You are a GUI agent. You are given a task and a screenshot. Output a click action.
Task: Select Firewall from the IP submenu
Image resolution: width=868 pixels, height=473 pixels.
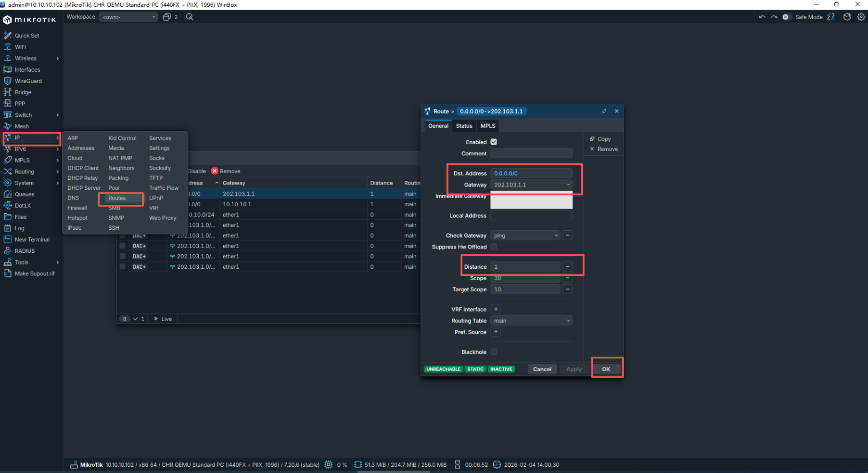point(77,208)
